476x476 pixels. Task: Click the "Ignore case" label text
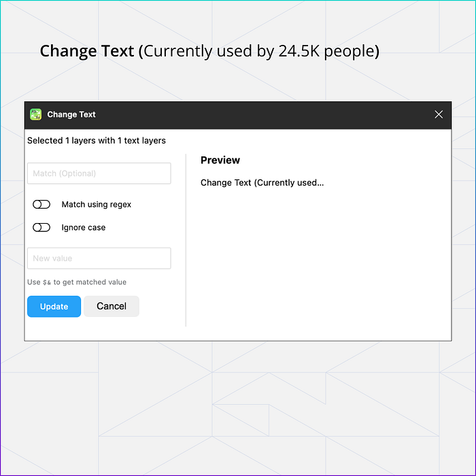click(x=84, y=227)
